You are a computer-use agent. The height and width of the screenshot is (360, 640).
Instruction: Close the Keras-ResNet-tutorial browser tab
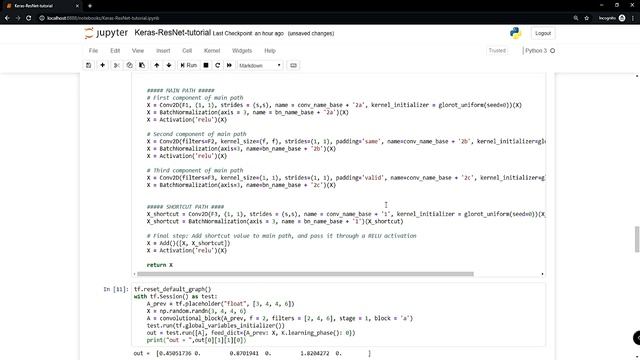77,6
